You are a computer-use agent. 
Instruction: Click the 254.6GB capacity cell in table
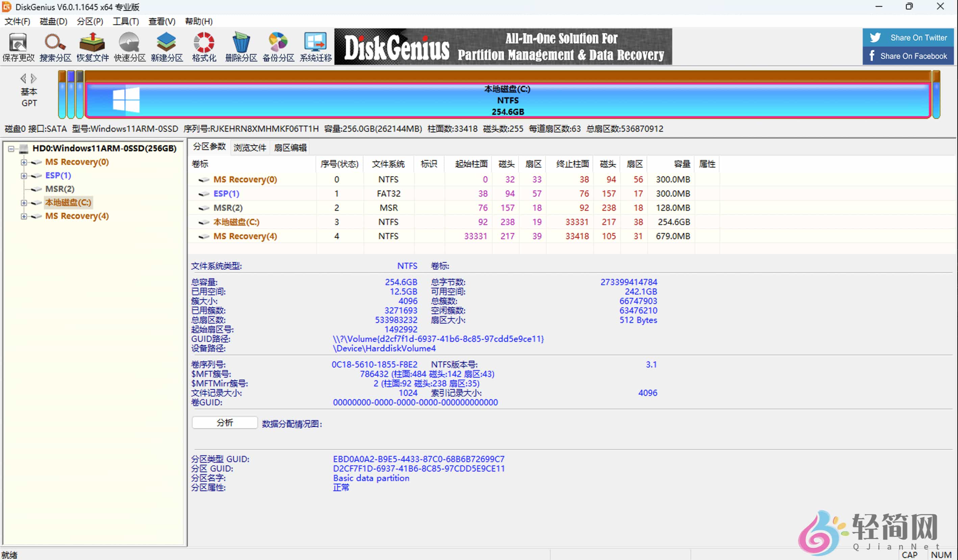(674, 222)
